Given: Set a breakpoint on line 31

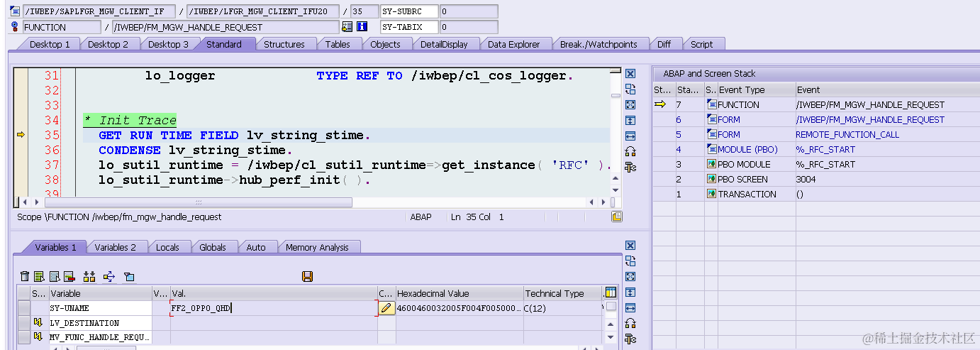Looking at the screenshot, I should click(21, 75).
